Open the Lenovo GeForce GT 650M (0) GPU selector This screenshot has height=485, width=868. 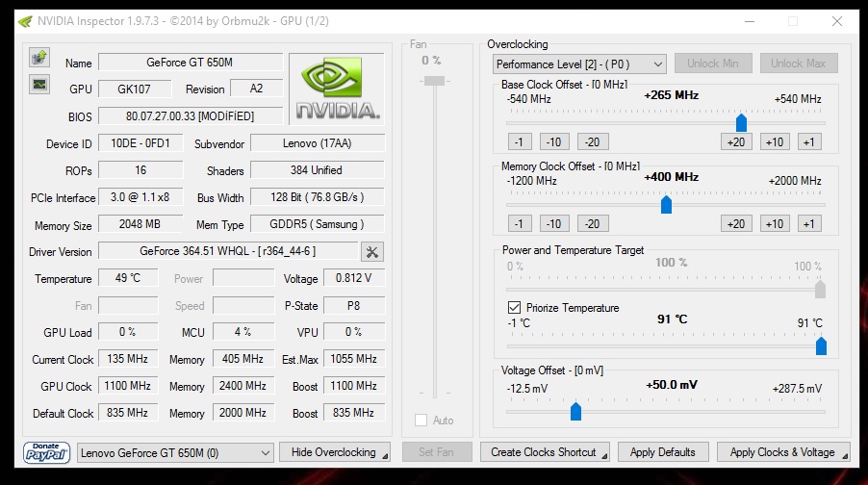click(x=175, y=453)
